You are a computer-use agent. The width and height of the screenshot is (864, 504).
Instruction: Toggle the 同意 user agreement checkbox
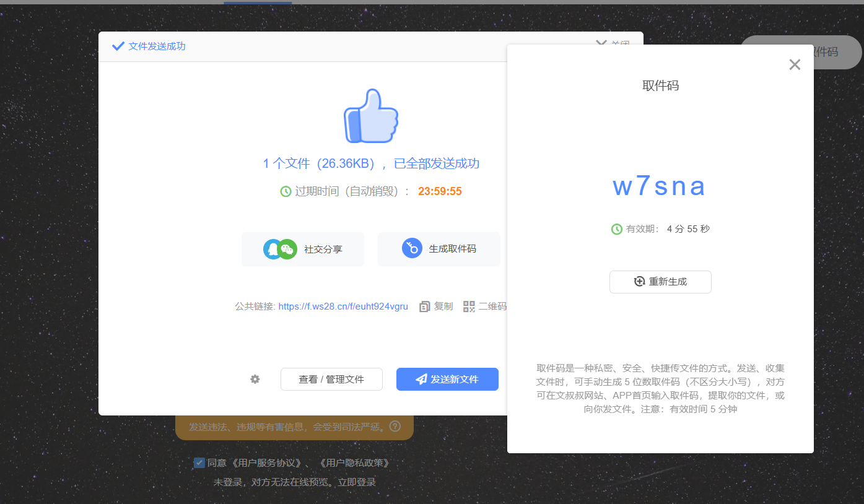199,463
